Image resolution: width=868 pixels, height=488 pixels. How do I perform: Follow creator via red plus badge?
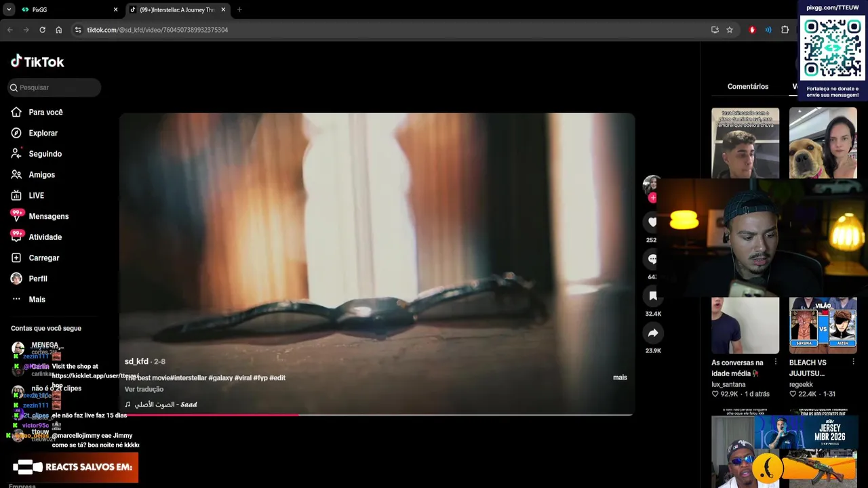point(652,198)
